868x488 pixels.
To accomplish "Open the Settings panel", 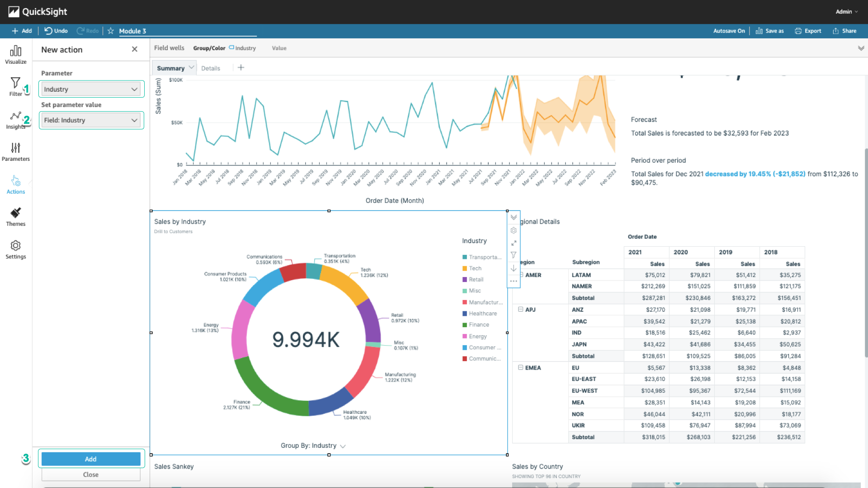I will [x=15, y=250].
